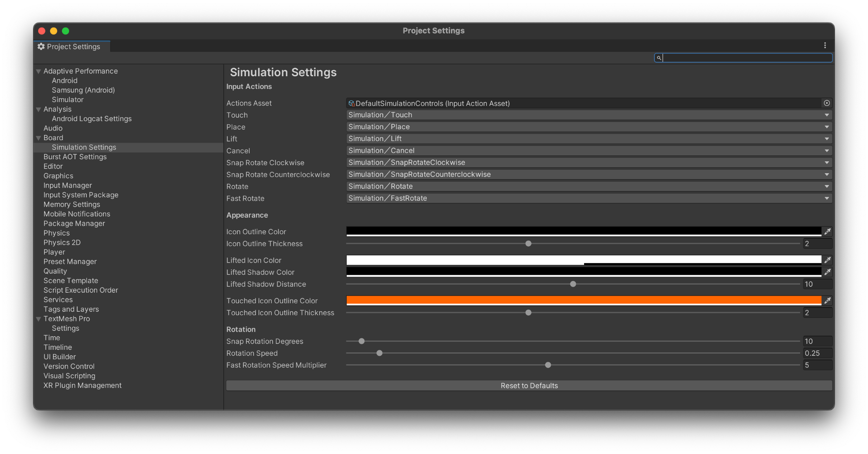Collapse the TextMesh Pro section
868x454 pixels.
[x=38, y=318]
